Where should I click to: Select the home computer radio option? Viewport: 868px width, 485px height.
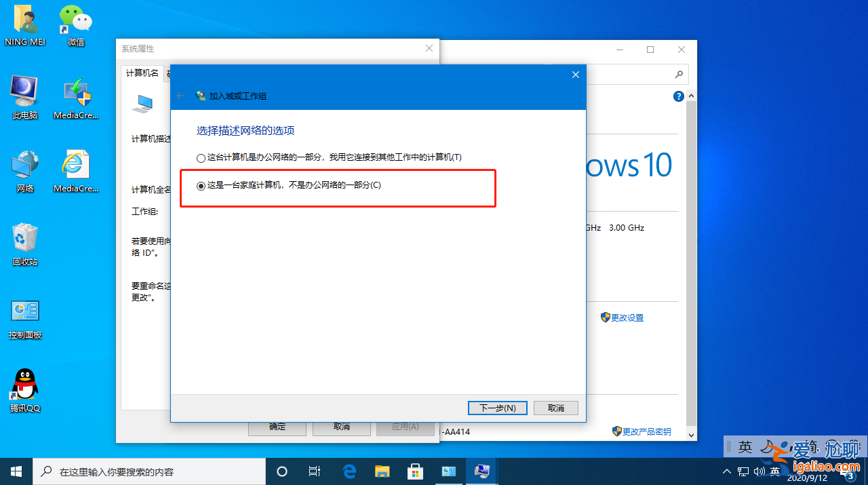pyautogui.click(x=201, y=184)
